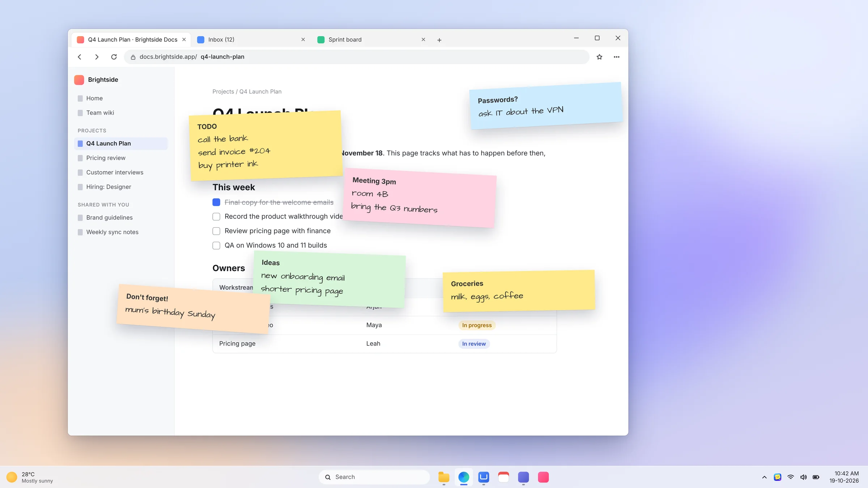
Task: Close the Inbox (12) tab
Action: point(303,39)
